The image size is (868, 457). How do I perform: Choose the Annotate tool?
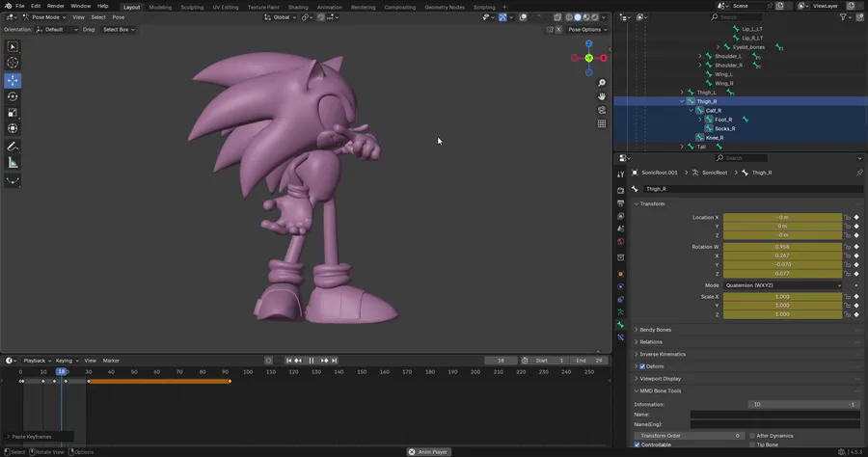(14, 147)
